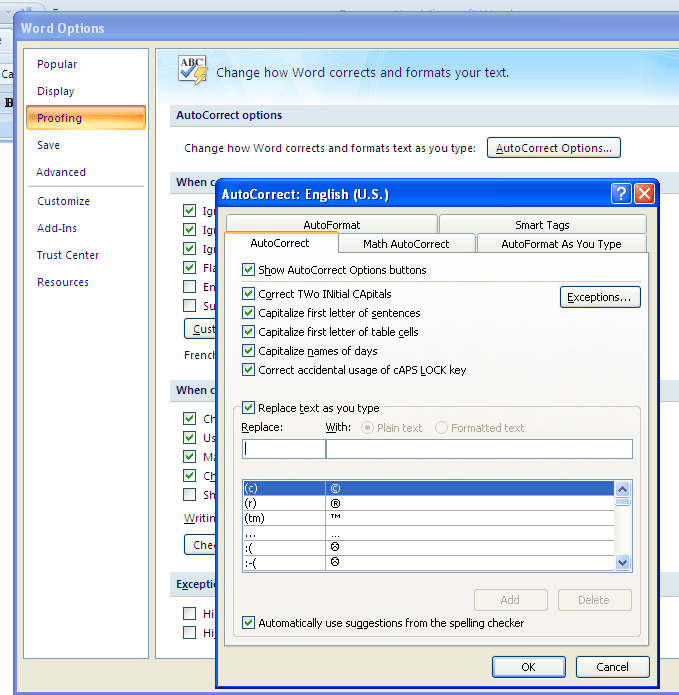Select the Formatted text radio option
The image size is (679, 695).
[441, 428]
